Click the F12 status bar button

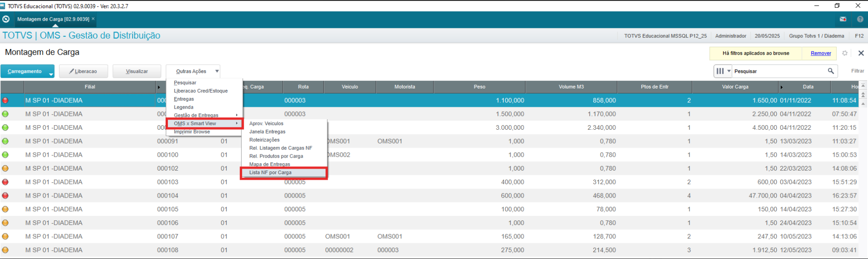point(859,36)
